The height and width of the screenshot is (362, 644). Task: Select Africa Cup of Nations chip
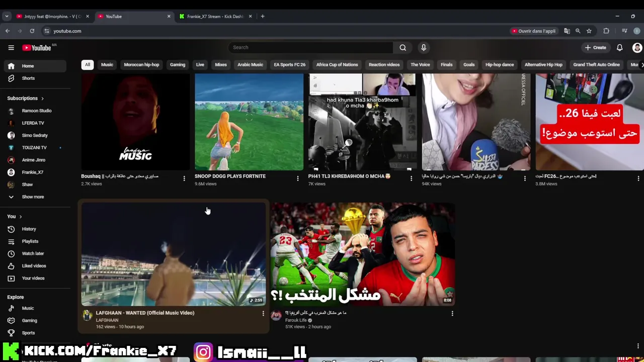pyautogui.click(x=337, y=65)
